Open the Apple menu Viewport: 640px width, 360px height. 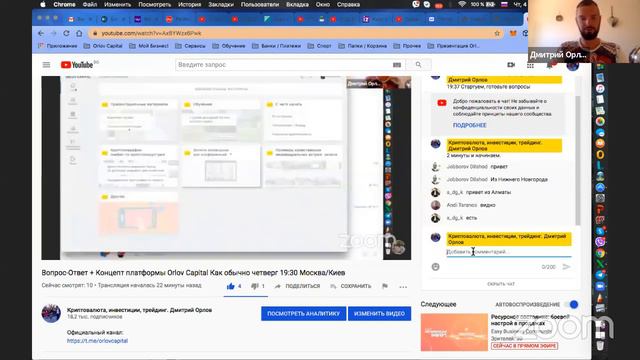(43, 4)
